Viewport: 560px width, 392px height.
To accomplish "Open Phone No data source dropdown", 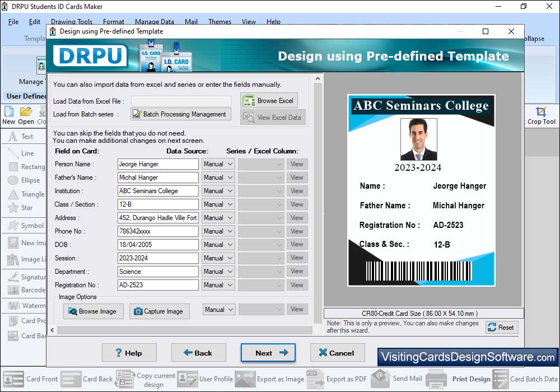I will [218, 231].
